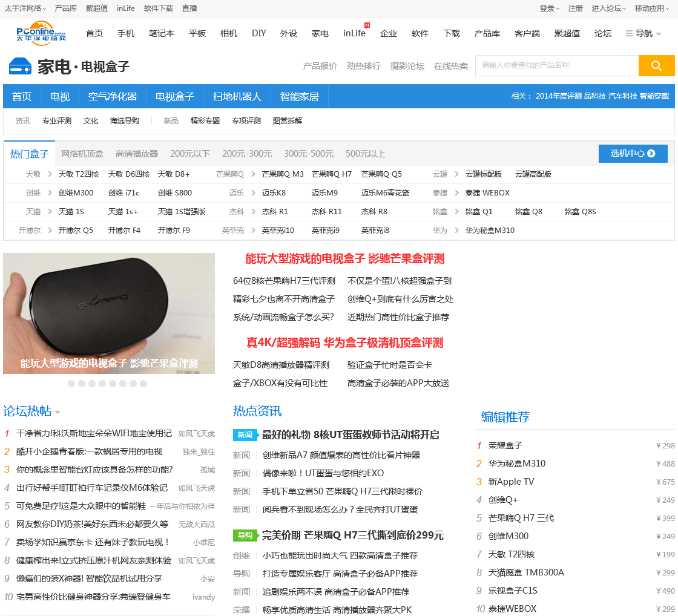678x616 pixels.
Task: Click the first carousel dot indicator
Action: [71, 384]
